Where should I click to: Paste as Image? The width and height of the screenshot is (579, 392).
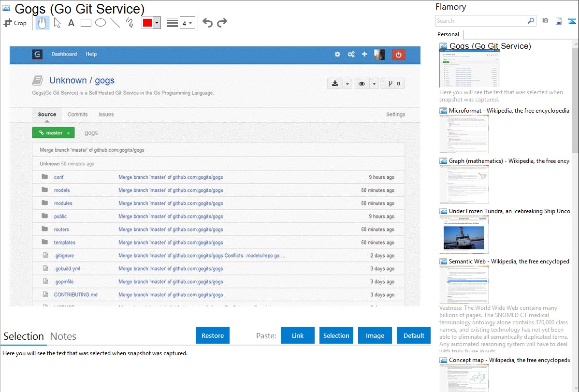(x=375, y=335)
